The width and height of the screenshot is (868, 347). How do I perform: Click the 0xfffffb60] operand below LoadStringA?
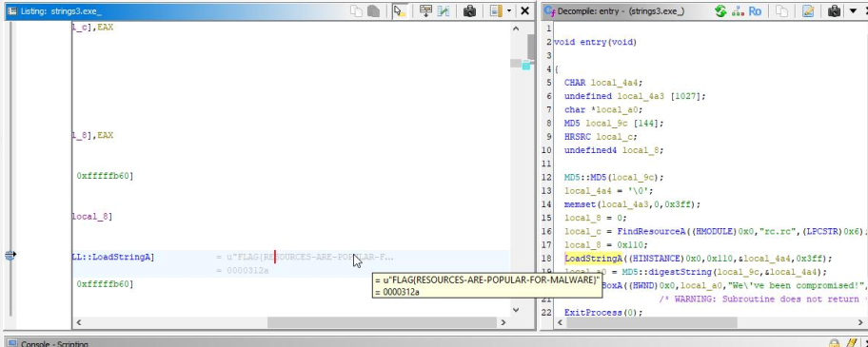tap(105, 284)
